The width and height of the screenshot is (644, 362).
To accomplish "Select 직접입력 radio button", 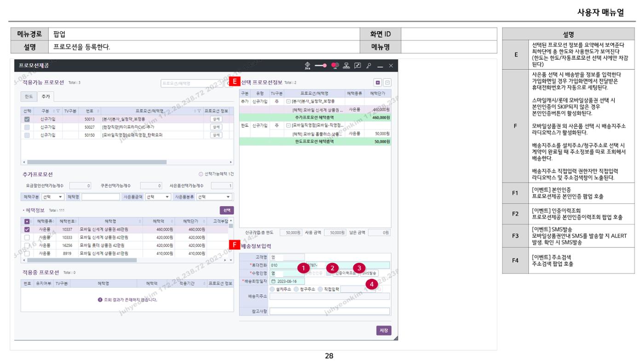I will point(320,289).
